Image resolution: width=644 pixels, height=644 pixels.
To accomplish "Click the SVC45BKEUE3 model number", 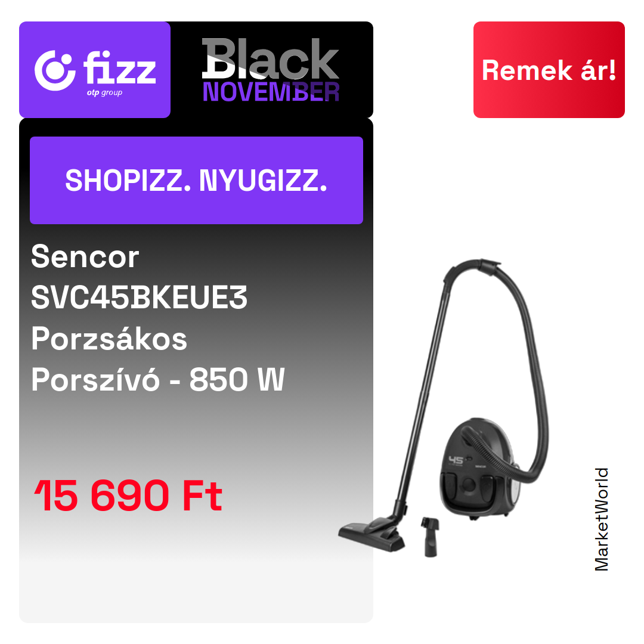I will click(139, 298).
